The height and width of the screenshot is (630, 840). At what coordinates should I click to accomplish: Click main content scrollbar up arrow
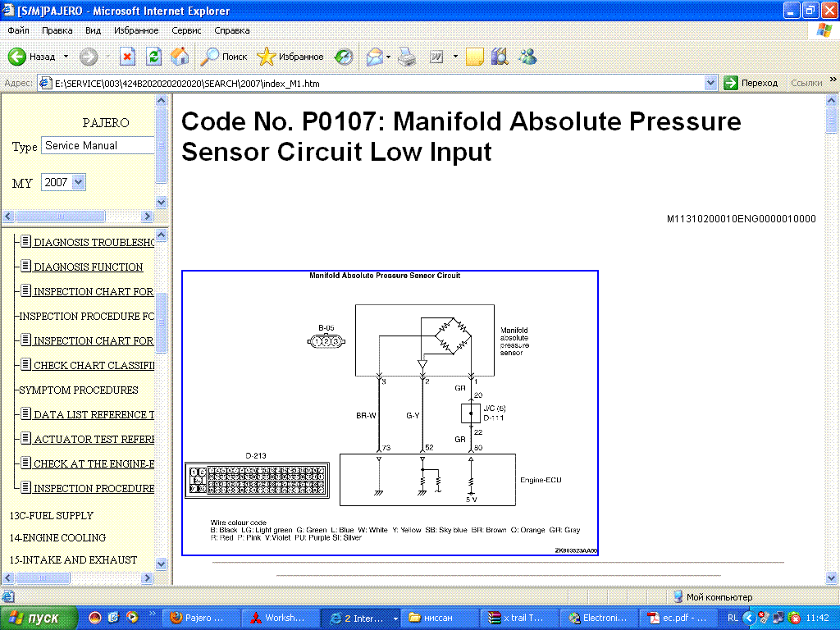pyautogui.click(x=832, y=100)
